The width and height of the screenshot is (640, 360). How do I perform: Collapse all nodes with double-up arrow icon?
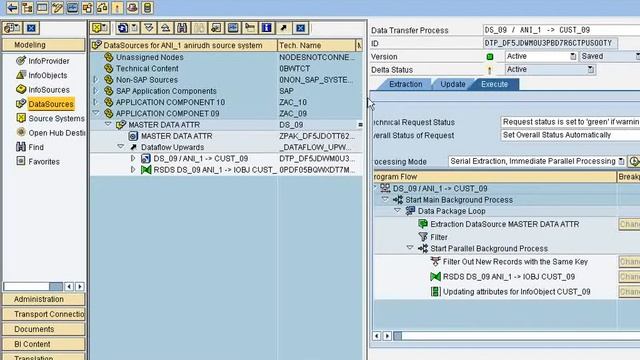coord(165,28)
